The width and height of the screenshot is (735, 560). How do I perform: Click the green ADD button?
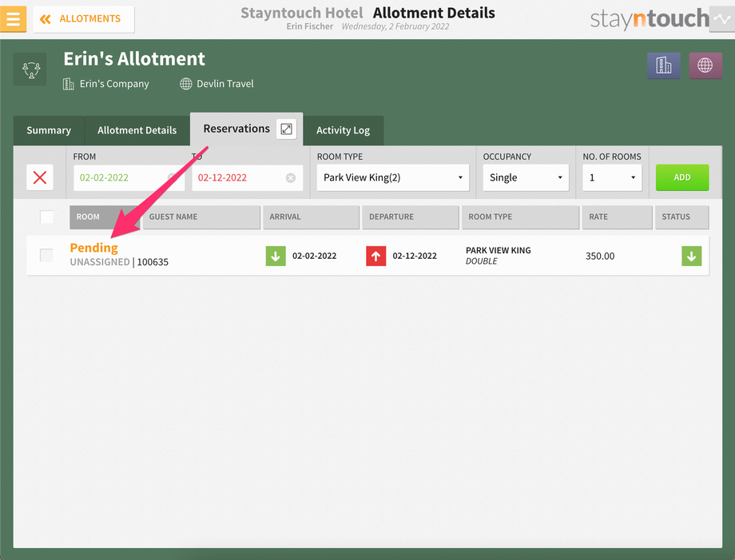[682, 177]
